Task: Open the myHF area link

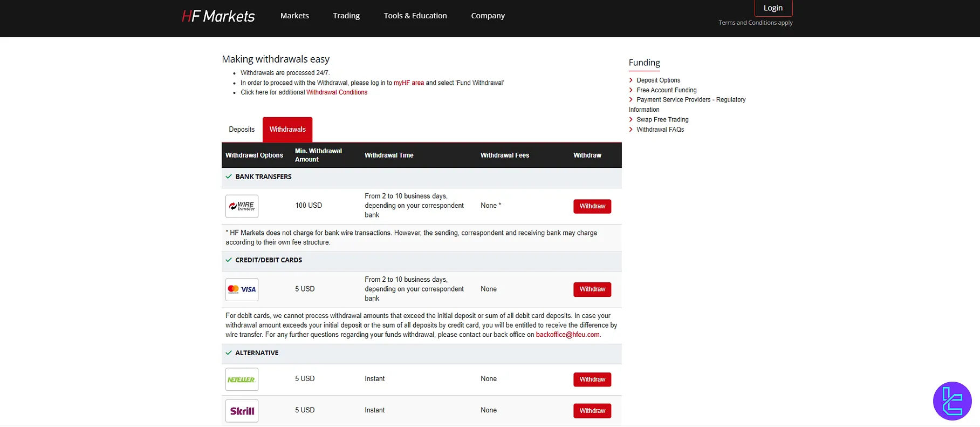Action: (409, 83)
